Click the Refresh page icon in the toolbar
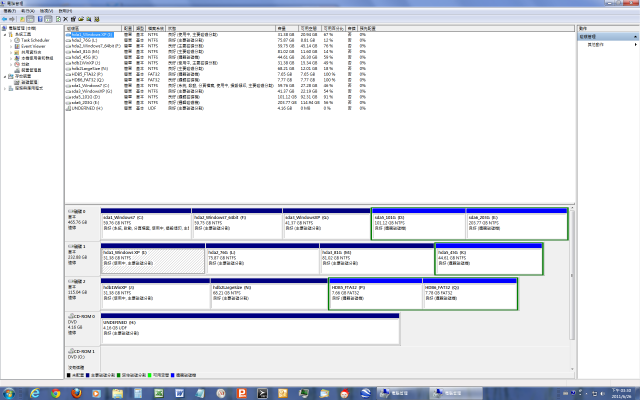This screenshot has height=400, width=640. (x=58, y=19)
